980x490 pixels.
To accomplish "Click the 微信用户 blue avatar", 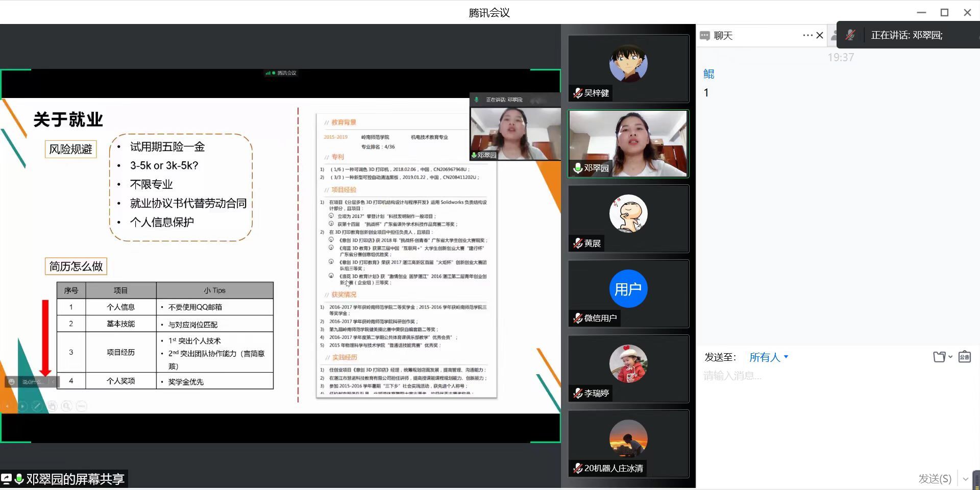I will pyautogui.click(x=628, y=289).
